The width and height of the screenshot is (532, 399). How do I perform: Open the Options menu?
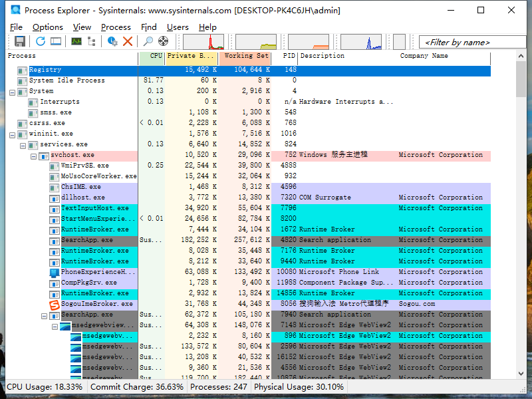coord(48,27)
